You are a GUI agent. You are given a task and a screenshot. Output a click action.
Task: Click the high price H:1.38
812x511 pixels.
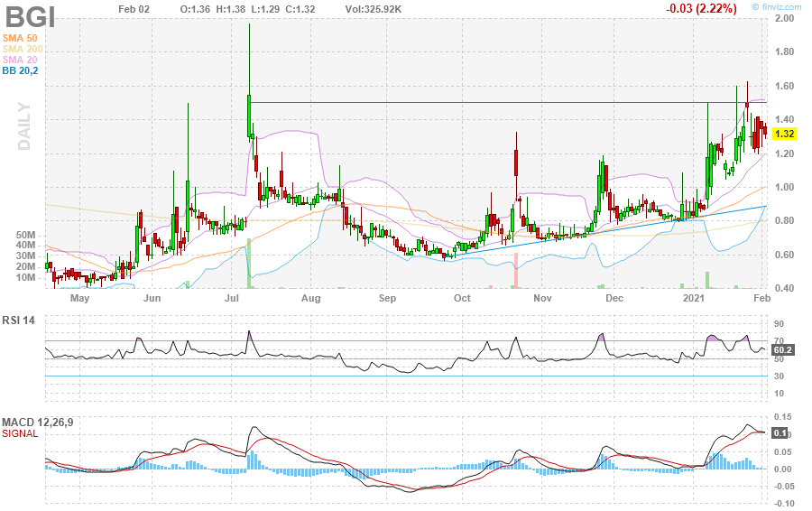point(231,9)
